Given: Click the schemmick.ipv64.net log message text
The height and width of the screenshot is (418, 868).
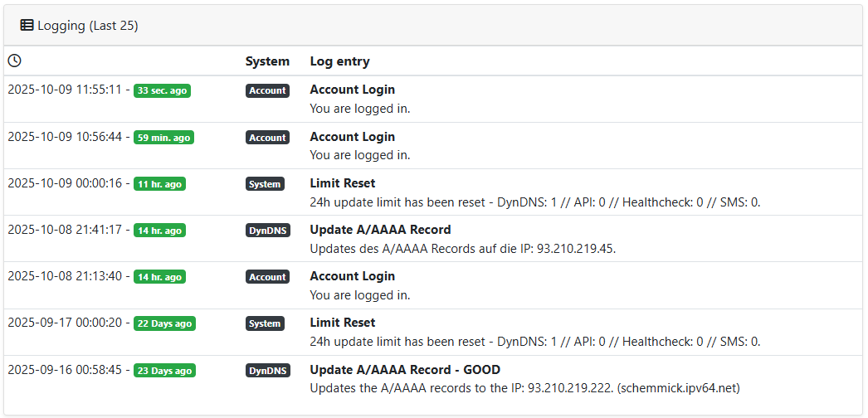Looking at the screenshot, I should pyautogui.click(x=524, y=388).
